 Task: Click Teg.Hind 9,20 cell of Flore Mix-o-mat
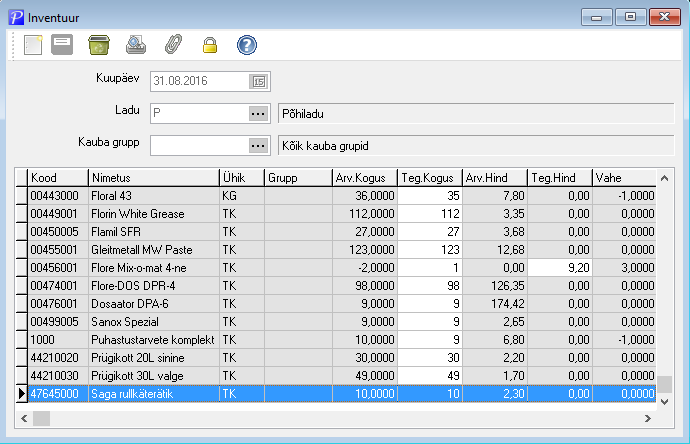coord(560,268)
